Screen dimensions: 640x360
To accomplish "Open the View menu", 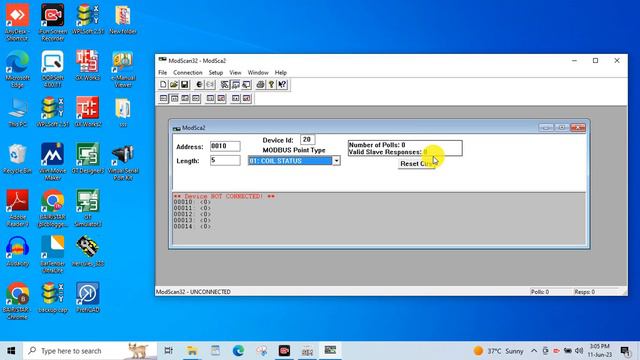I will pyautogui.click(x=235, y=72).
